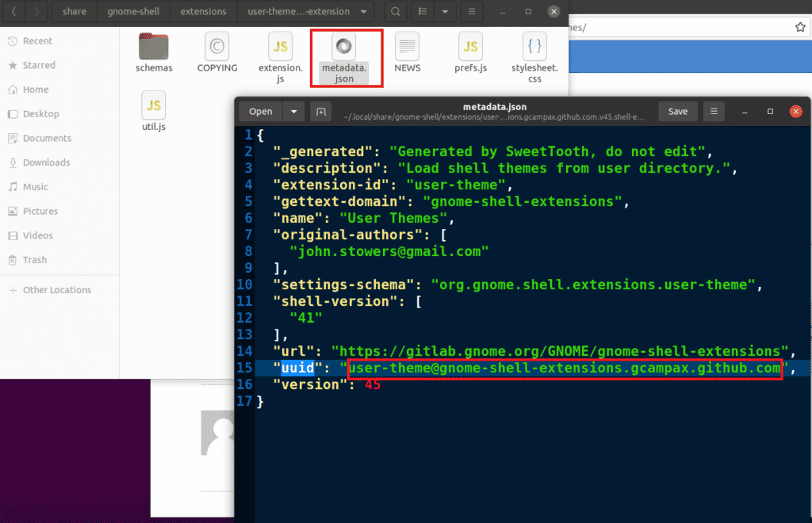Toggle the list view in the file manager
Screen dimensions: 812x523
tap(423, 11)
